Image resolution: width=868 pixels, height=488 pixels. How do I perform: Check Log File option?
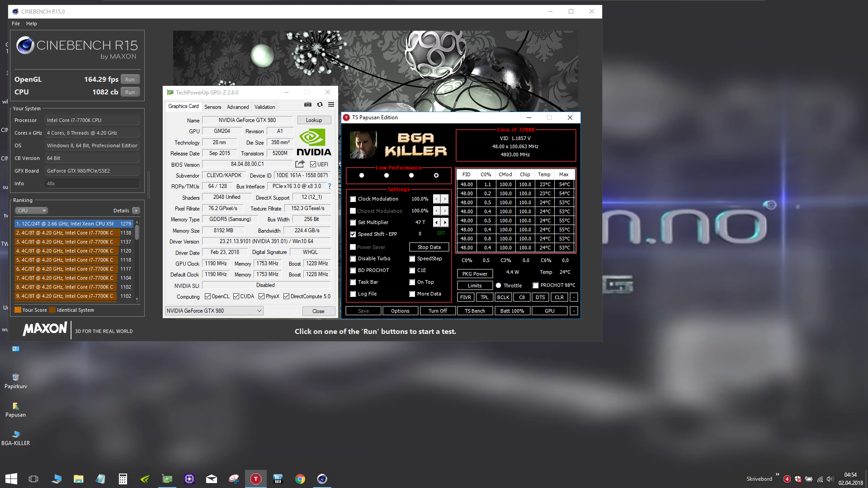pyautogui.click(x=353, y=294)
